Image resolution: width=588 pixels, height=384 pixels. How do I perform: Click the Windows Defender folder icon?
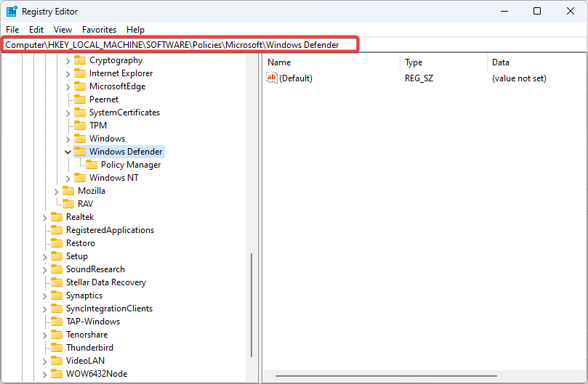[80, 152]
